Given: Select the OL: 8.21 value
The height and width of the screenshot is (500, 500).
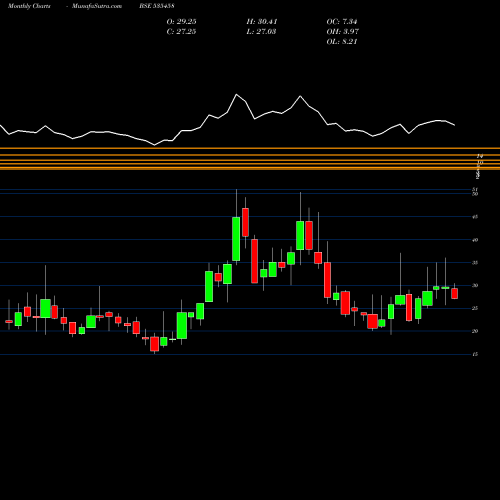Looking at the screenshot, I should tap(342, 42).
